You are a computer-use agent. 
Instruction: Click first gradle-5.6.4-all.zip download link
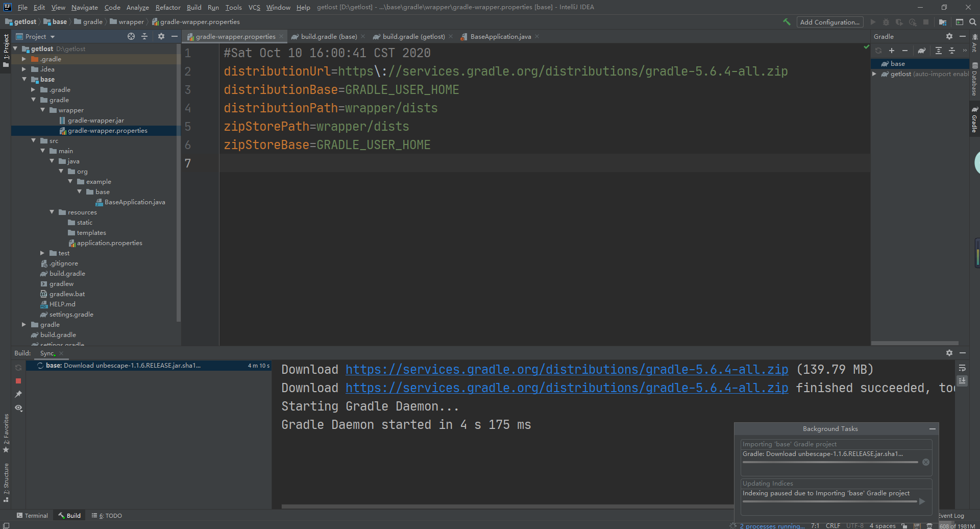[x=567, y=369]
